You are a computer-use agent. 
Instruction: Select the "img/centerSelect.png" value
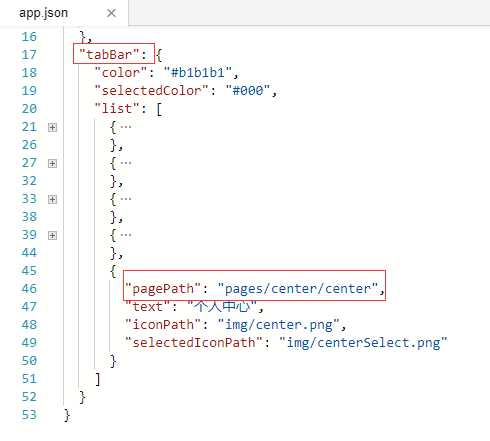pos(363,342)
